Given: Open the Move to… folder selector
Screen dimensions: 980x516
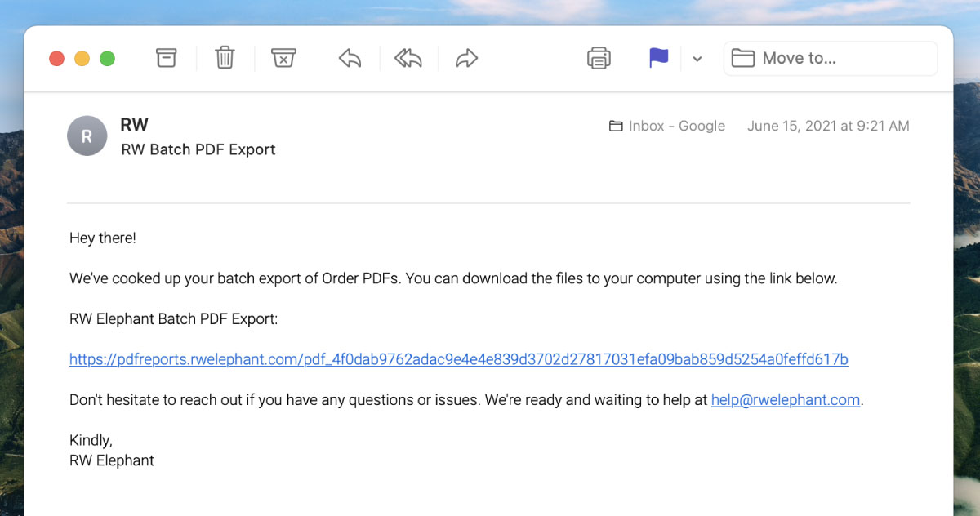Looking at the screenshot, I should tap(831, 59).
